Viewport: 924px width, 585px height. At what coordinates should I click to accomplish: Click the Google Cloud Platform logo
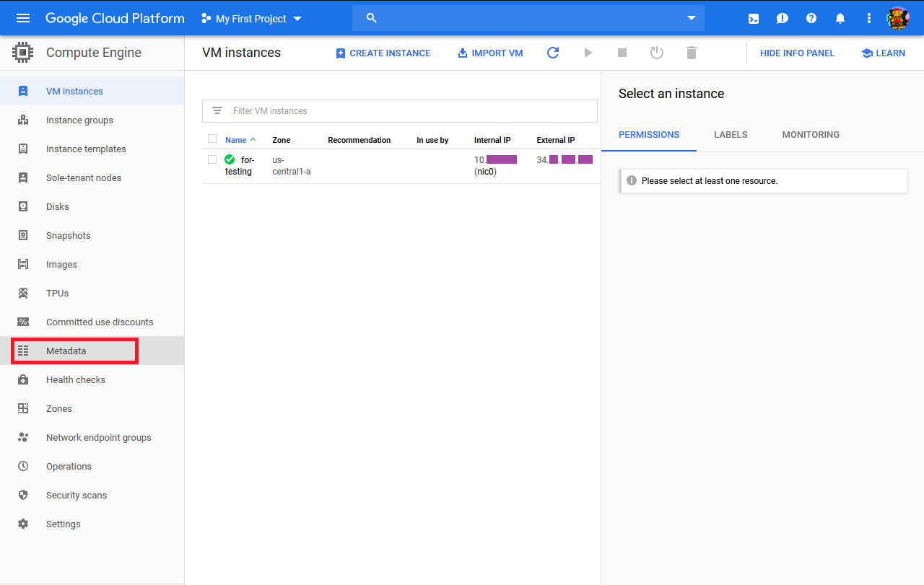(x=115, y=19)
